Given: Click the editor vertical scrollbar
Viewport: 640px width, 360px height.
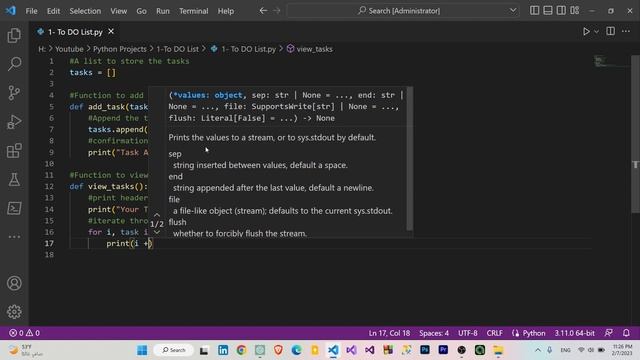Looking at the screenshot, I should [636, 134].
